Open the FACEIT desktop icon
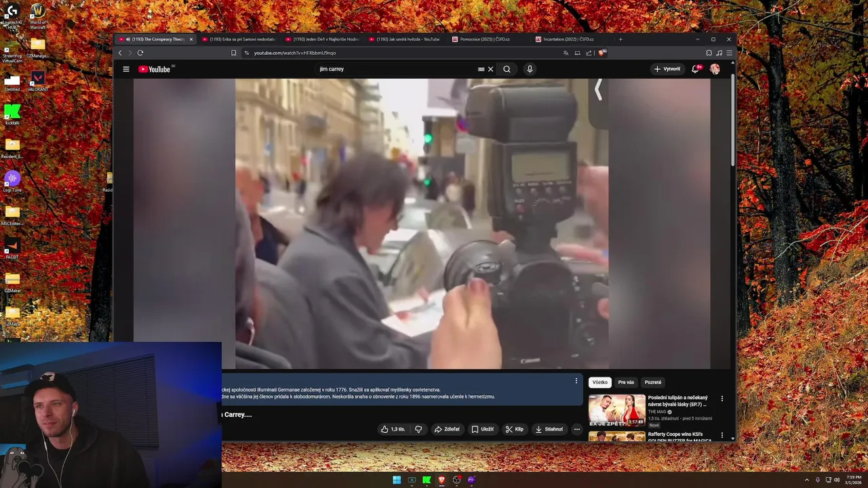 [12, 249]
